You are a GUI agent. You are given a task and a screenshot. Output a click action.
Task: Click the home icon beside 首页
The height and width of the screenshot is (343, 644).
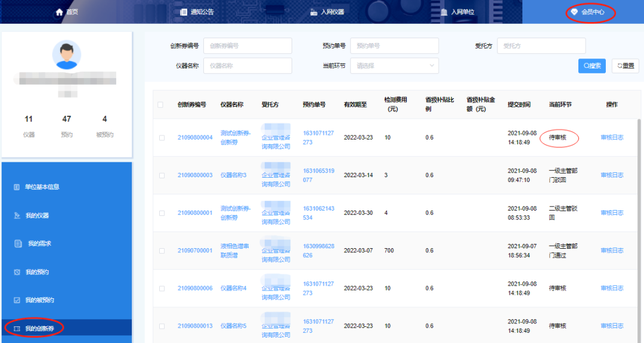pyautogui.click(x=58, y=12)
